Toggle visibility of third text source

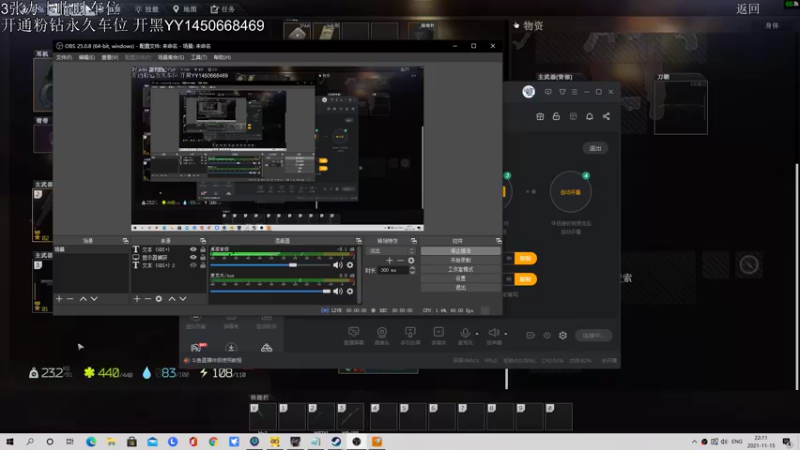pyautogui.click(x=193, y=265)
